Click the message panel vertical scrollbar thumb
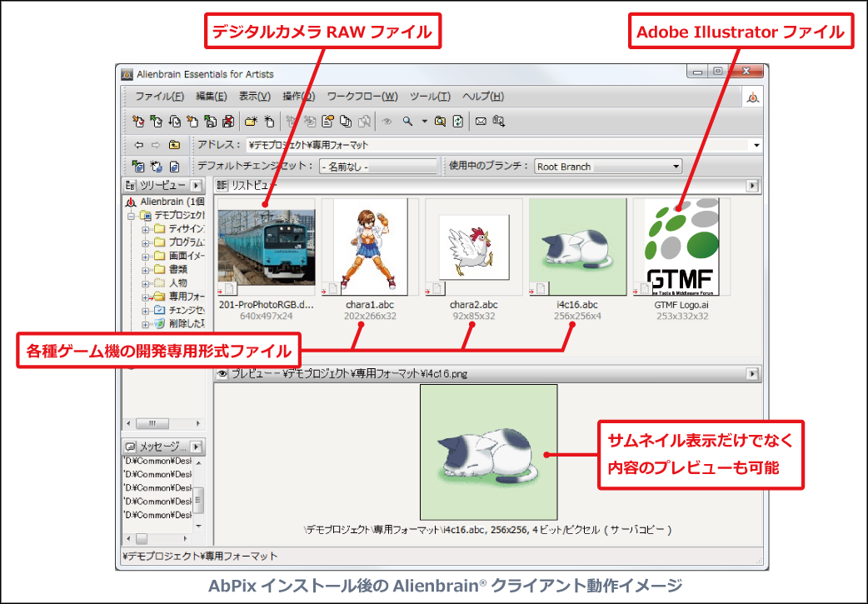Image resolution: width=868 pixels, height=604 pixels. (x=198, y=501)
